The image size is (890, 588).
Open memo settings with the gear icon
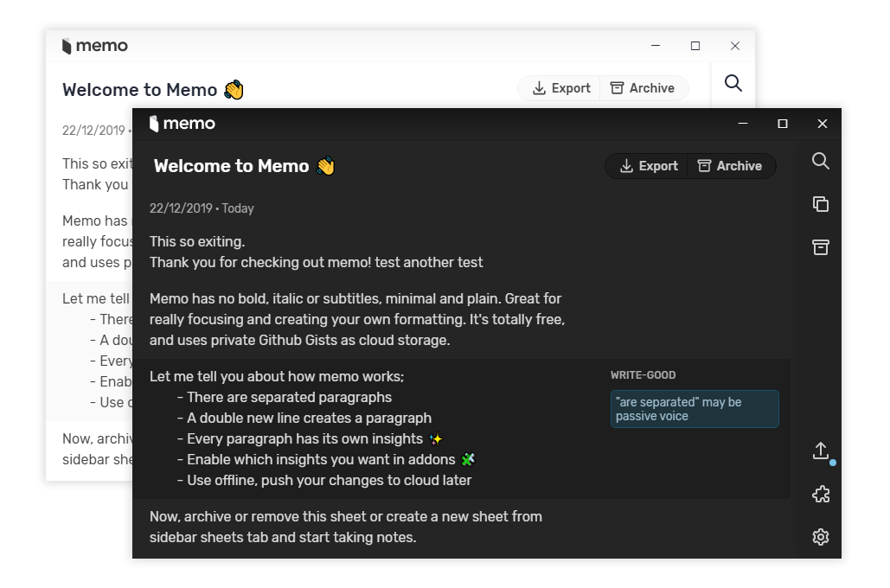820,537
